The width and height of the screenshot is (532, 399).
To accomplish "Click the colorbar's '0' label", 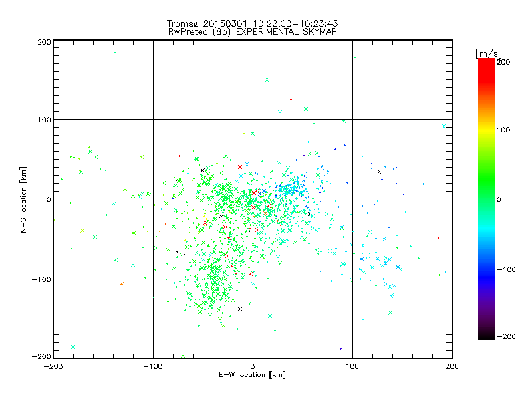I will click(x=499, y=199).
